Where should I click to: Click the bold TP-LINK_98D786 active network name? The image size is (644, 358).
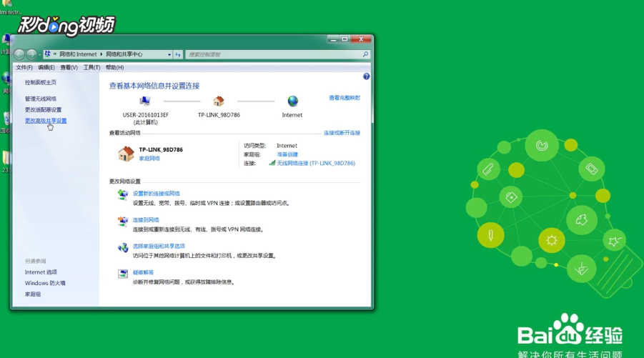[x=161, y=150]
